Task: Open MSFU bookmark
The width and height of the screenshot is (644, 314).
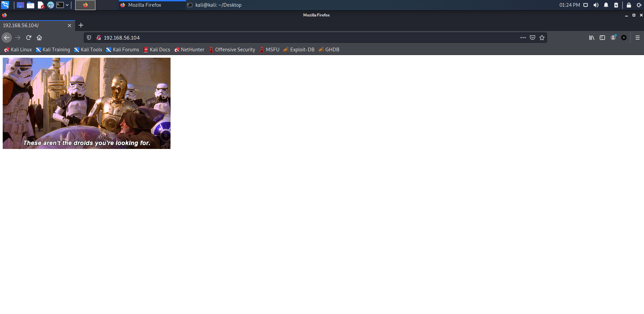Action: pos(269,50)
